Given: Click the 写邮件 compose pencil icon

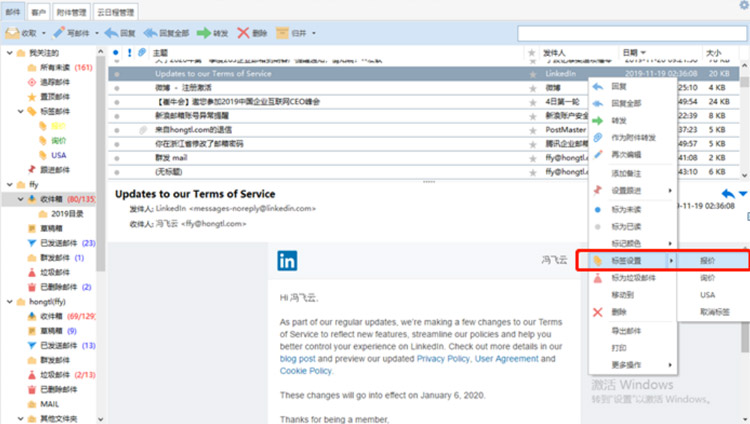Looking at the screenshot, I should 59,33.
